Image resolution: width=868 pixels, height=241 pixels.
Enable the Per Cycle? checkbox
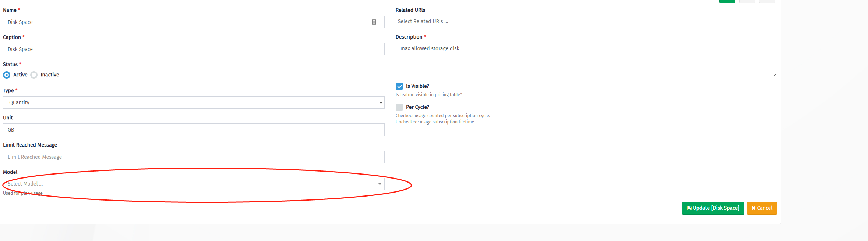[399, 107]
